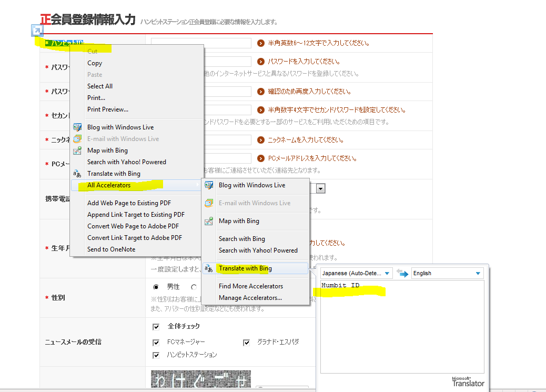Swap languages with the translator arrows icon

coord(402,273)
